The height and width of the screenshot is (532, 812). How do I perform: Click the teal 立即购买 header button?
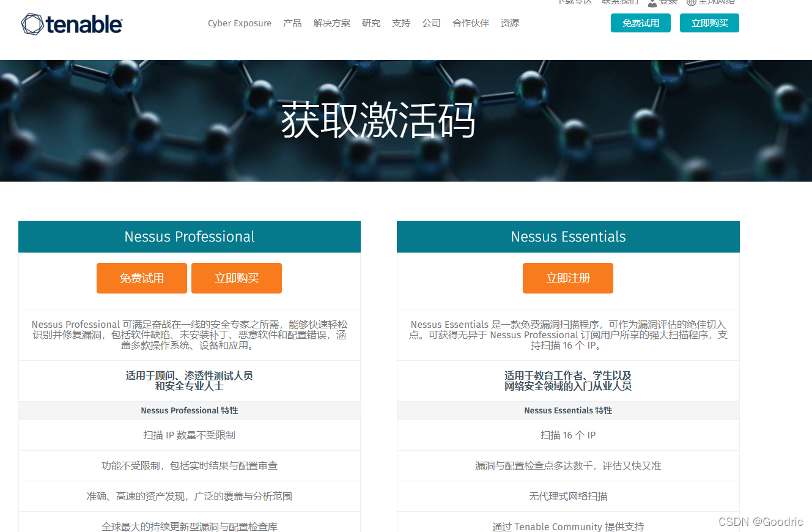tap(709, 23)
